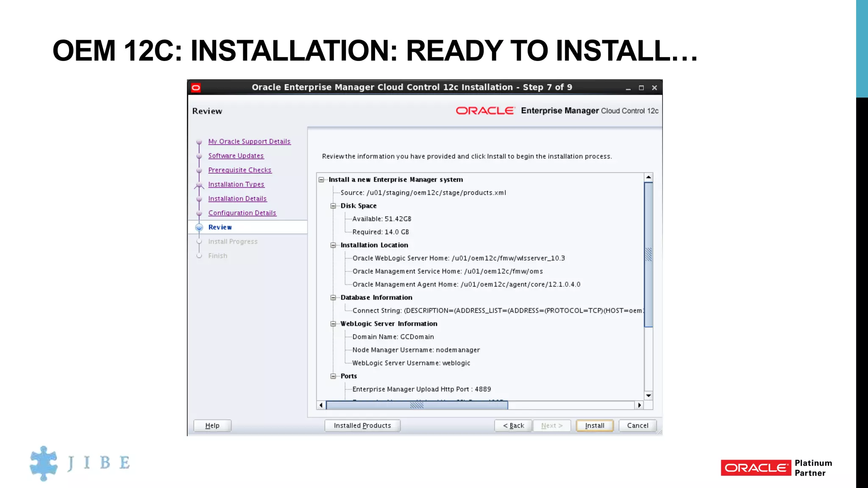Viewport: 868px width, 488px height.
Task: Select 'Domain Name: GCDomain' row
Action: (393, 337)
